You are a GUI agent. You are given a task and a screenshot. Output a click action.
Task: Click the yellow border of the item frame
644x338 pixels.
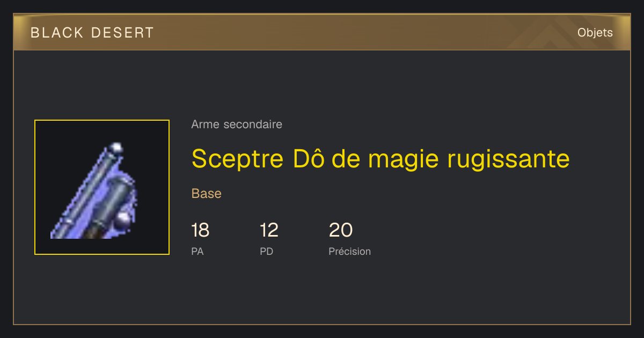(102, 121)
